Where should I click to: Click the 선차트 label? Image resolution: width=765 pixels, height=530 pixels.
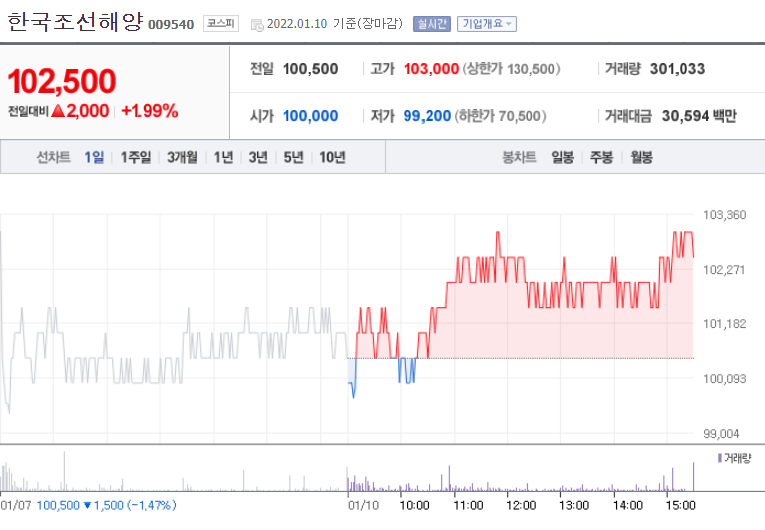pos(53,157)
